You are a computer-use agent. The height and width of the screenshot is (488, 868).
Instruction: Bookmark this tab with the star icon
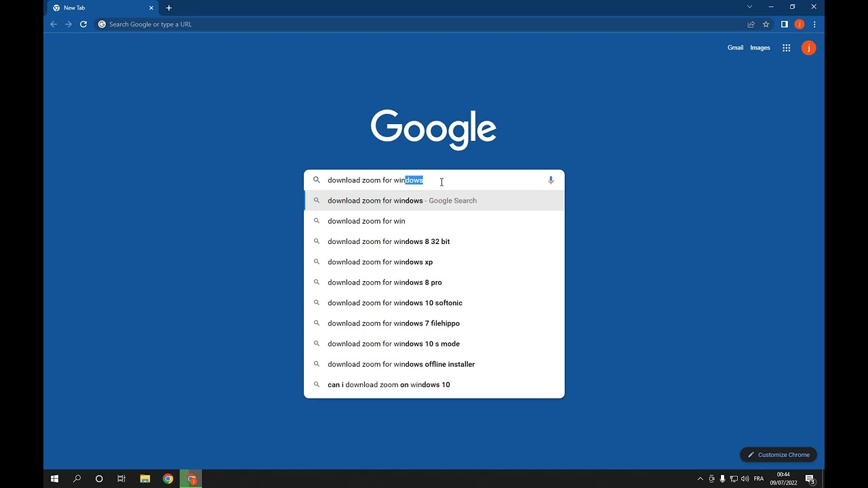pos(766,24)
